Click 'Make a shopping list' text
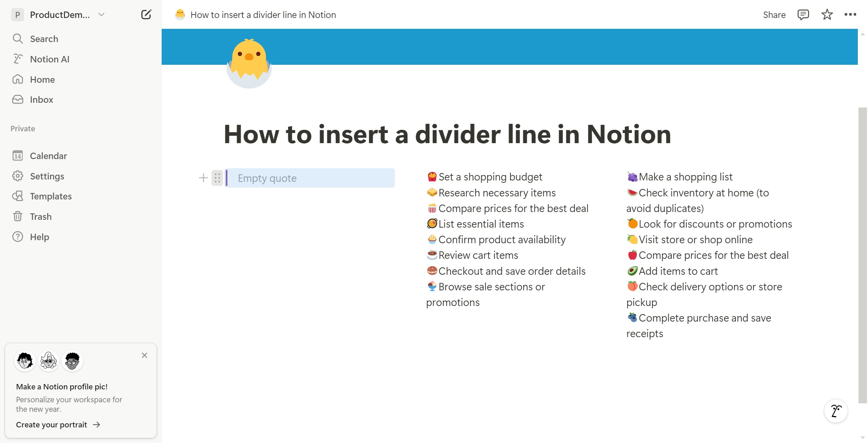Viewport: 868px width, 443px height. (x=686, y=177)
